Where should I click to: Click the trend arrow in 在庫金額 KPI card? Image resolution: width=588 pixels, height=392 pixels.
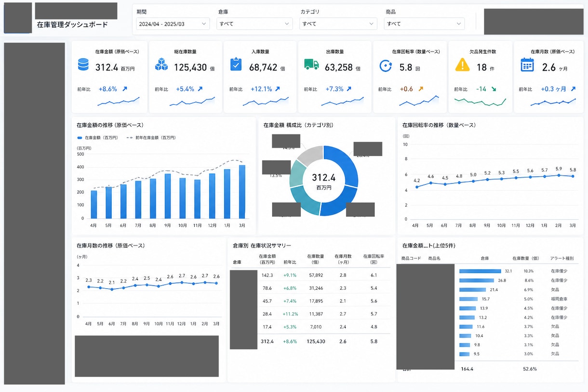point(125,89)
